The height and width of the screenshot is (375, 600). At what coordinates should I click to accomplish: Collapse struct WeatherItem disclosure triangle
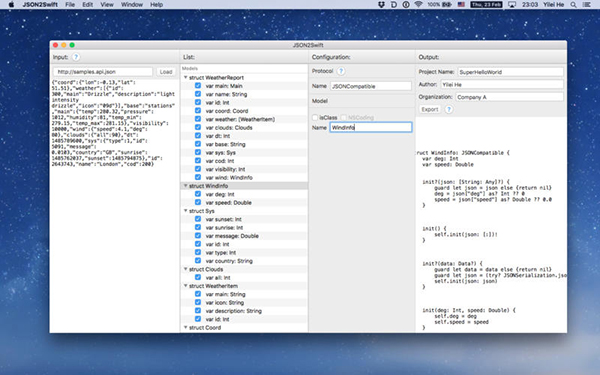click(186, 286)
